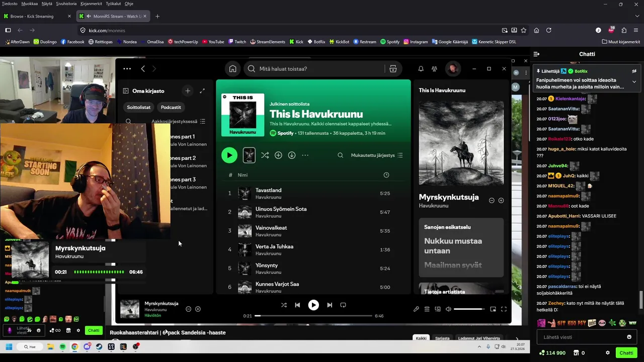Select track Verta Ja Tuhkaa
Screen dimensions: 644x362
point(274,246)
